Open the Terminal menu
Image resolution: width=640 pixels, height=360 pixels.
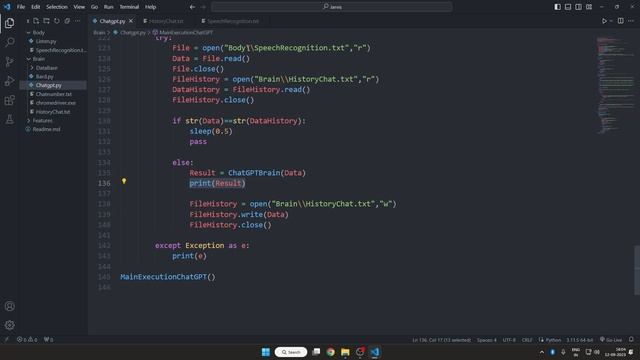click(x=129, y=7)
